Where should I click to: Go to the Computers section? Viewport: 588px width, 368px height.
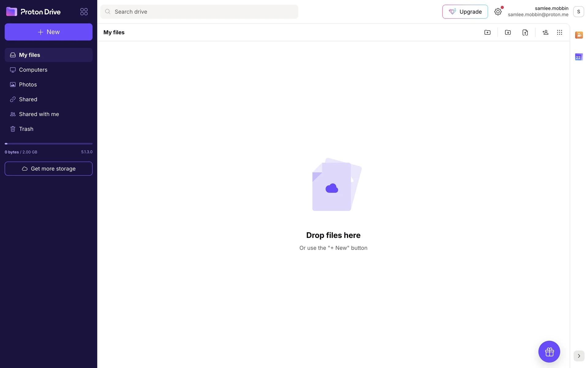(x=33, y=70)
